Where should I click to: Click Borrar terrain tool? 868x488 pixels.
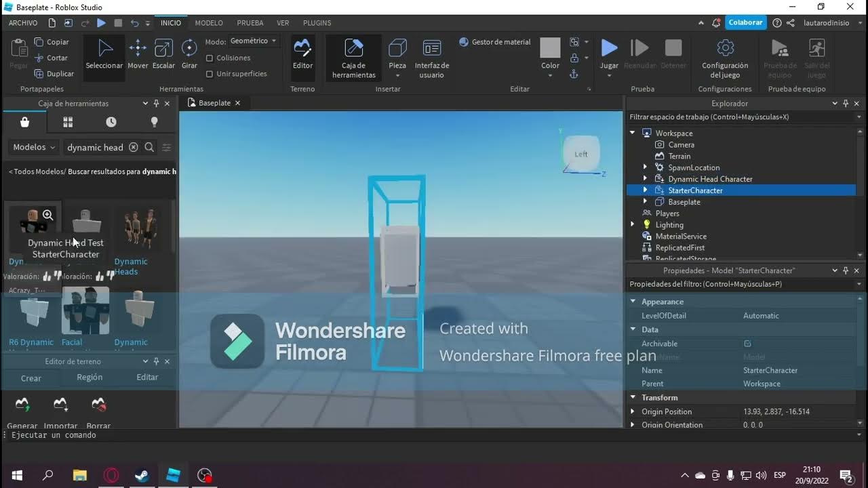tap(98, 411)
